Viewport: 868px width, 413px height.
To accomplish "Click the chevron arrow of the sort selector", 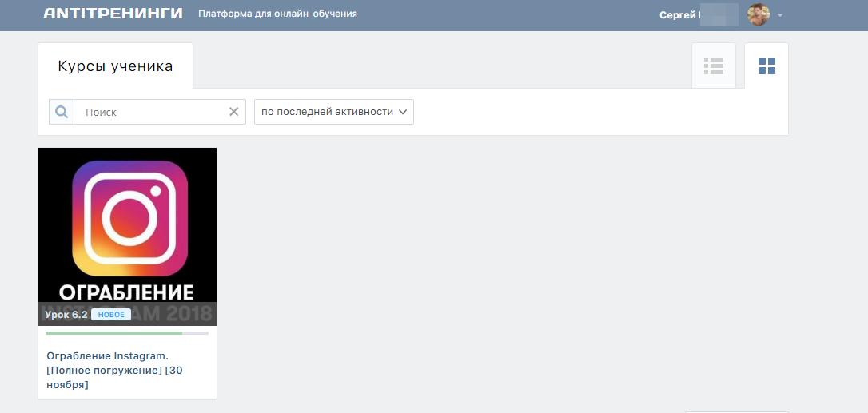I will pyautogui.click(x=403, y=112).
